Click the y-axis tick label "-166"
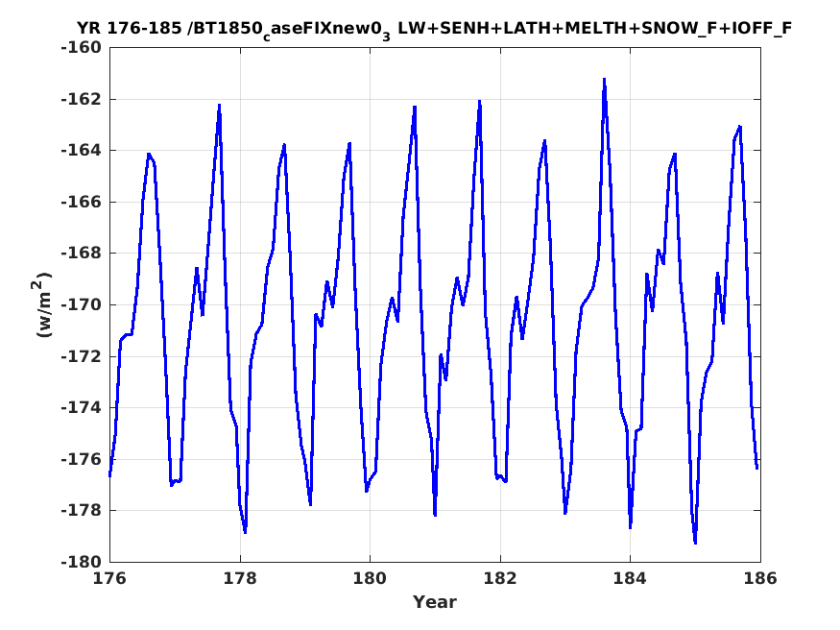Image resolution: width=840 pixels, height=630 pixels. 82,202
